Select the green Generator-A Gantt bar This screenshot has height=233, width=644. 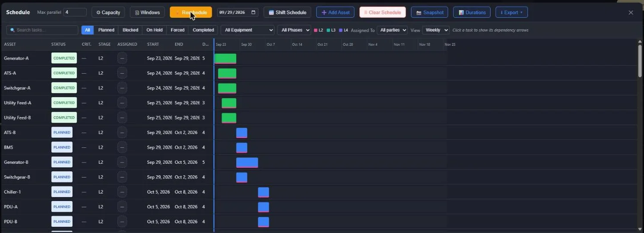[225, 59]
